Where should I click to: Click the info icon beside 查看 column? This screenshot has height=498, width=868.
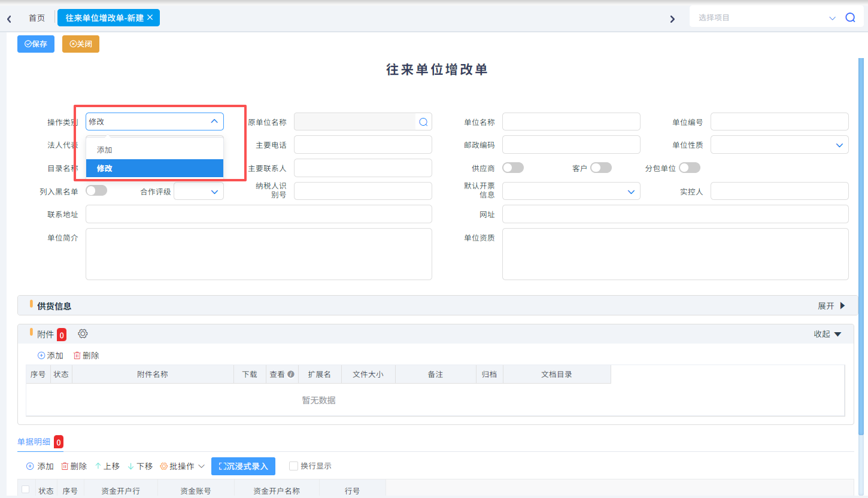click(x=291, y=374)
